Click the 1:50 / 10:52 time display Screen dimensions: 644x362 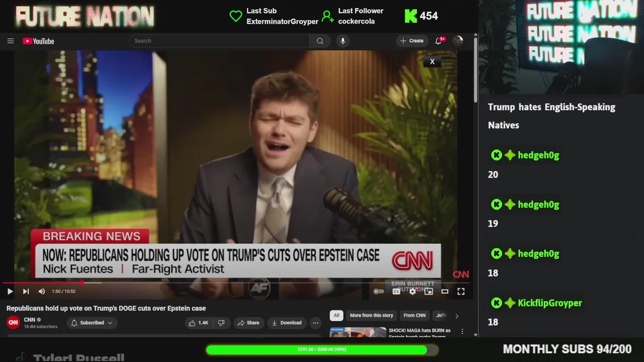(63, 291)
